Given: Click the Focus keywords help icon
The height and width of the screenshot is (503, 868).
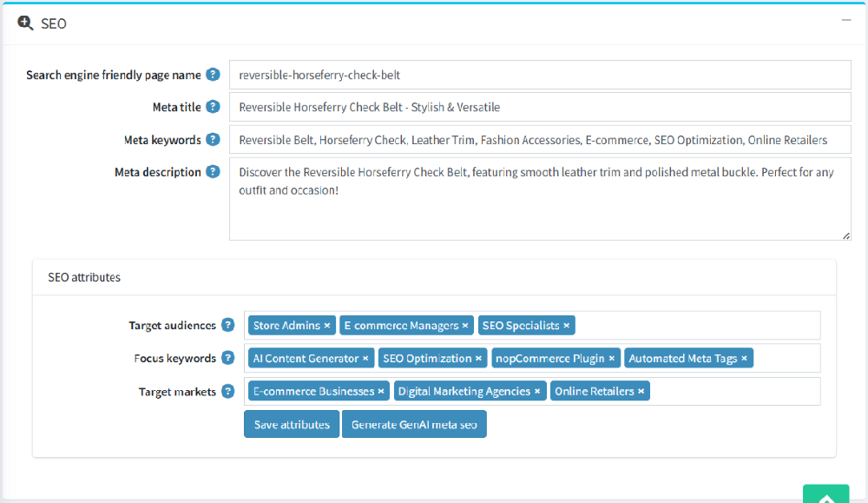Looking at the screenshot, I should (x=227, y=358).
